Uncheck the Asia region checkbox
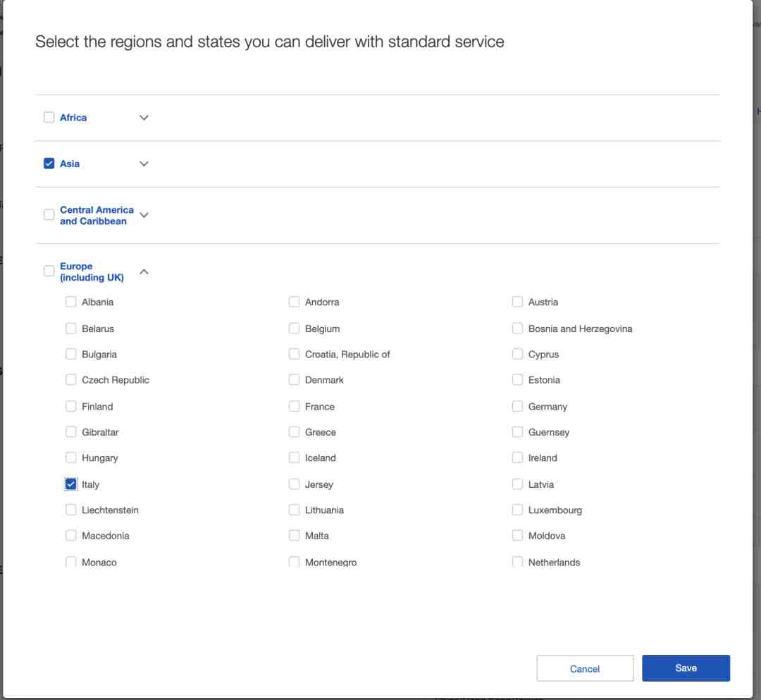 click(x=49, y=164)
